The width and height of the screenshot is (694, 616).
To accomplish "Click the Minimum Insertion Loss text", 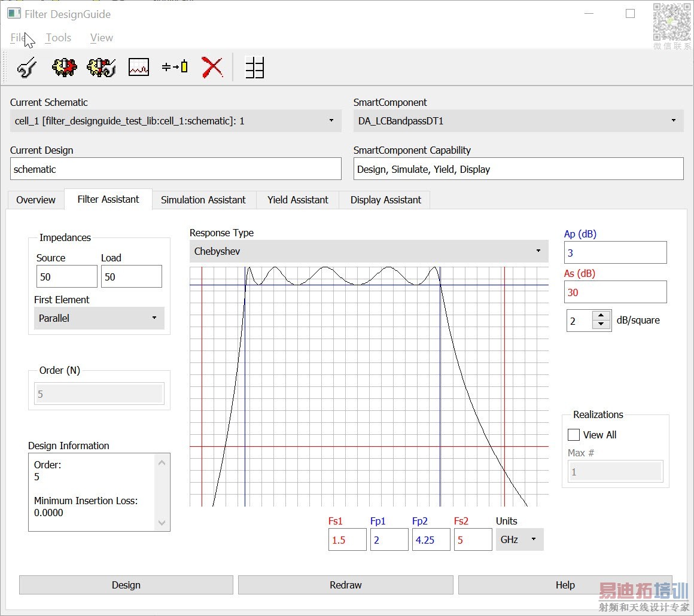I will pos(86,501).
